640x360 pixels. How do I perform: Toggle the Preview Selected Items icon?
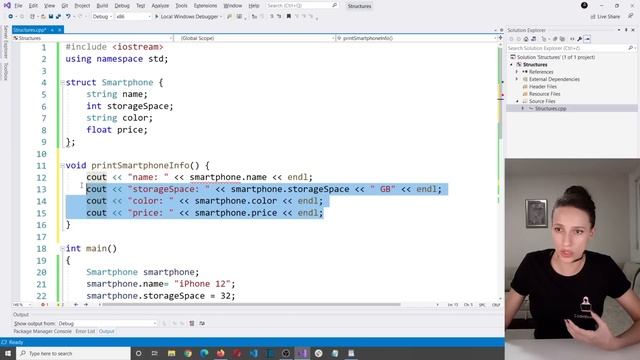(587, 39)
